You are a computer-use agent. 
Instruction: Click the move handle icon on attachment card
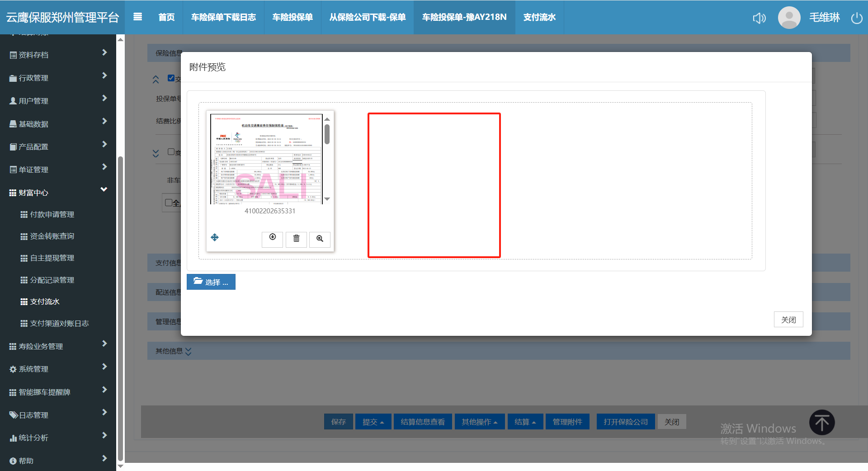215,237
